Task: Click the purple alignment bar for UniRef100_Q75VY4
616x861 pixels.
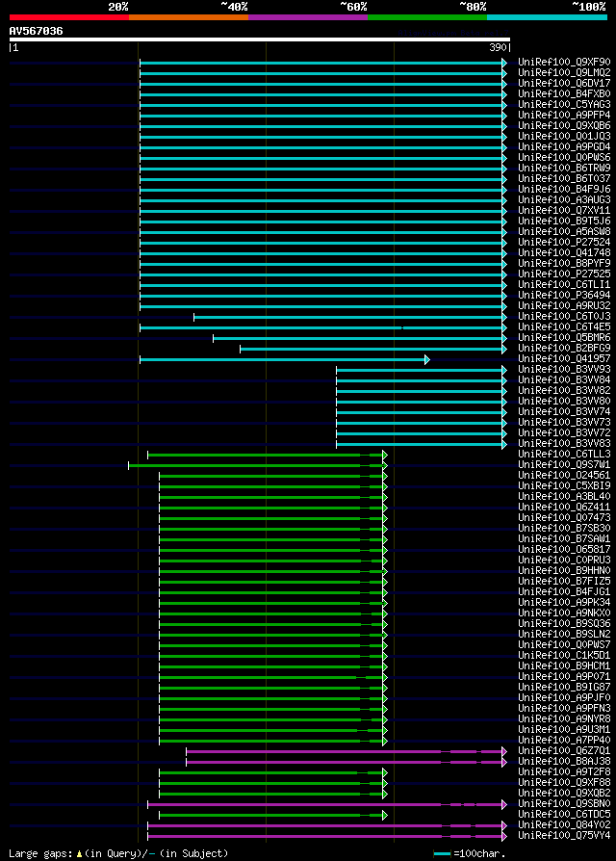Action: [x=327, y=836]
